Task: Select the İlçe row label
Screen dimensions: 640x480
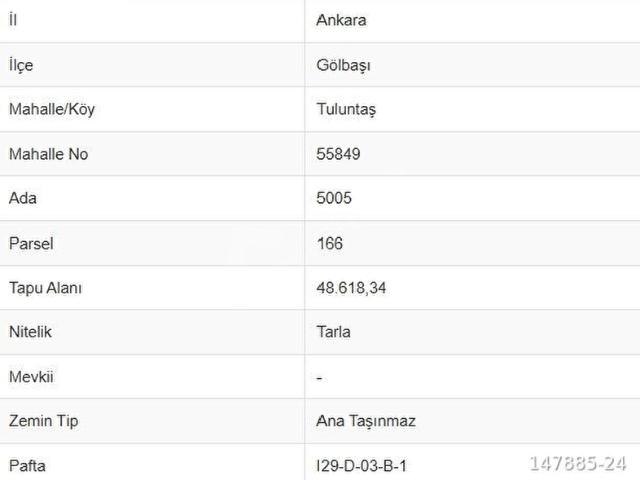Action: click(21, 65)
